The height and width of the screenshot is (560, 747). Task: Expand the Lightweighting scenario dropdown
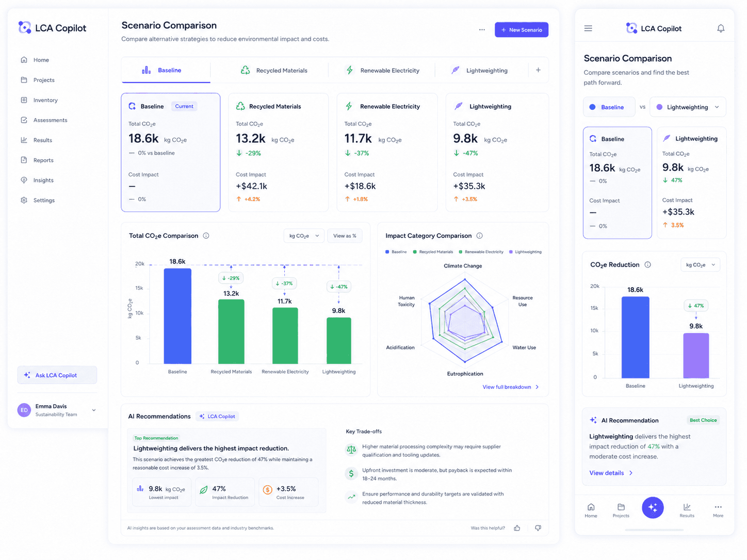point(688,107)
